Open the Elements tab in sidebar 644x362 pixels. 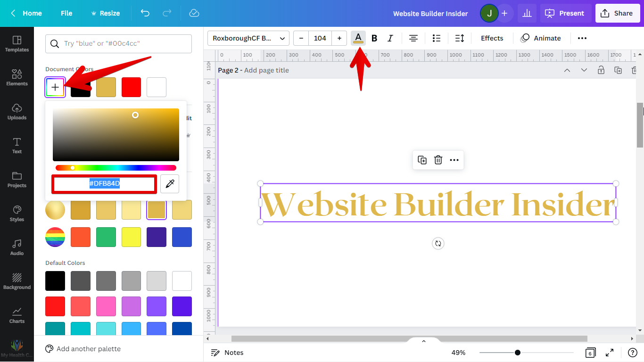coord(17,78)
